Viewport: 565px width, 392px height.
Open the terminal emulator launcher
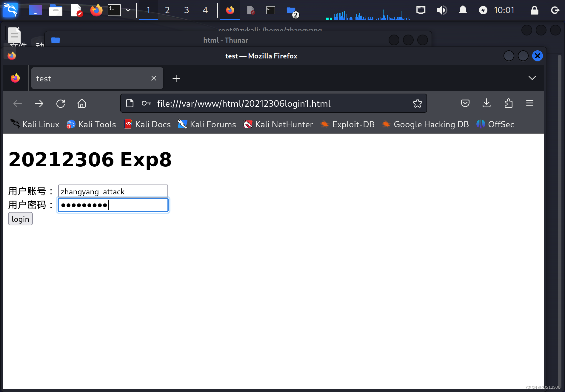tap(114, 10)
